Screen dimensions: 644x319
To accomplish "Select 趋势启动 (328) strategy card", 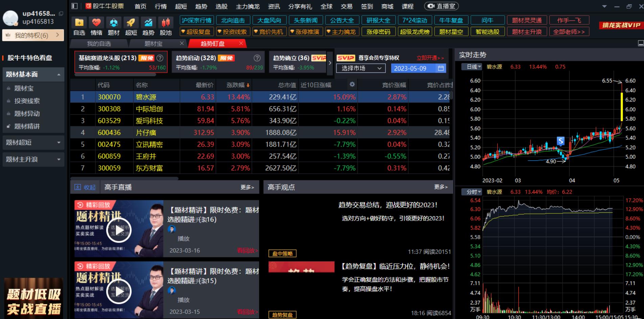I will coord(218,62).
